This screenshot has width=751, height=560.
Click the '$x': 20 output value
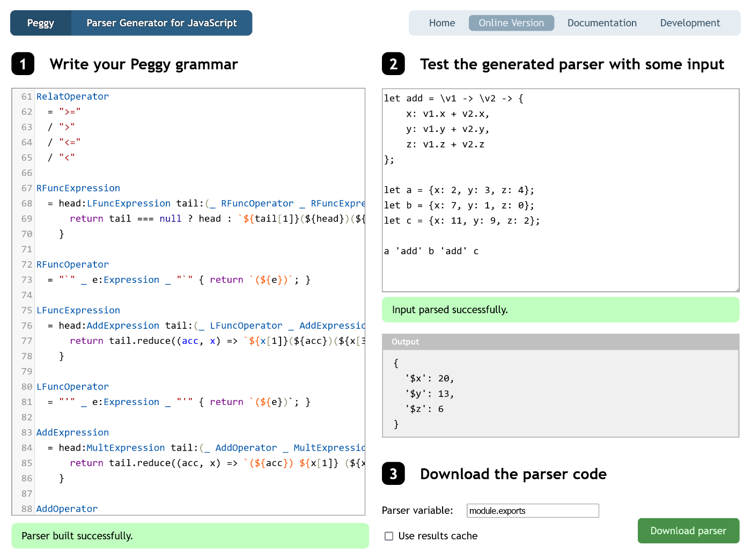pos(430,379)
